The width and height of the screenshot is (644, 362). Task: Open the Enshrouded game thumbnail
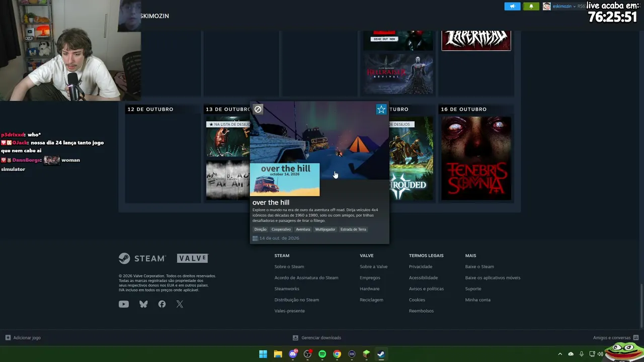412,158
